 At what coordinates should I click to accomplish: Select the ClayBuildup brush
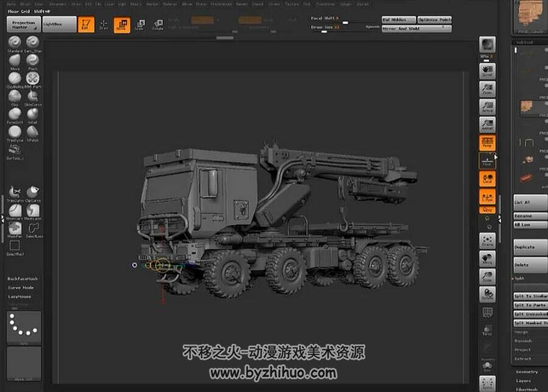[x=15, y=79]
